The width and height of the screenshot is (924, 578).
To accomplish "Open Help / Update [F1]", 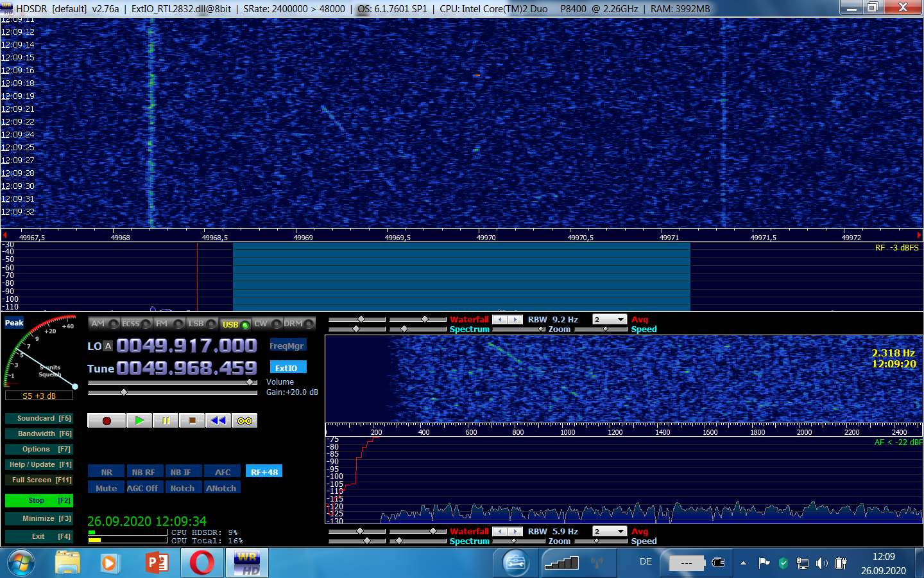I will pyautogui.click(x=39, y=464).
